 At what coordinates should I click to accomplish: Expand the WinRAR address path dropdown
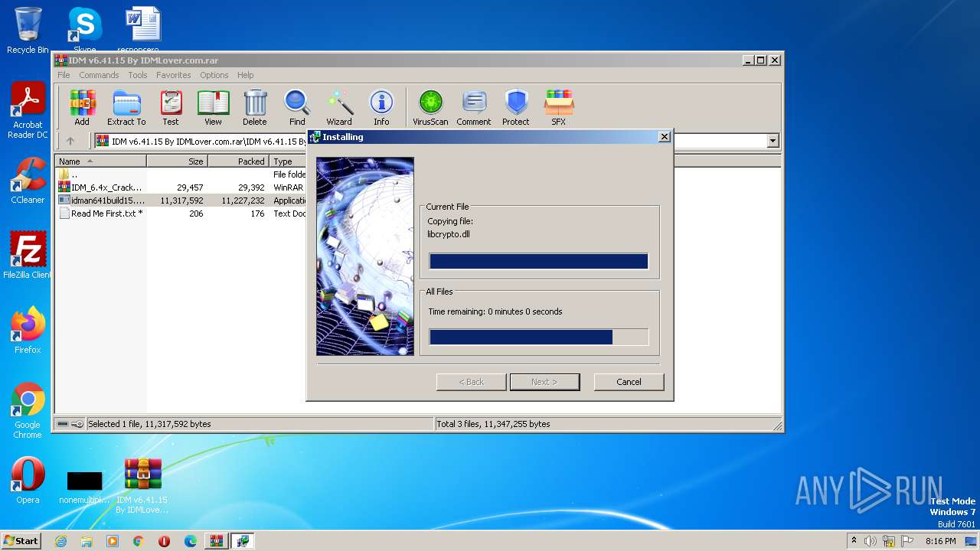(773, 141)
